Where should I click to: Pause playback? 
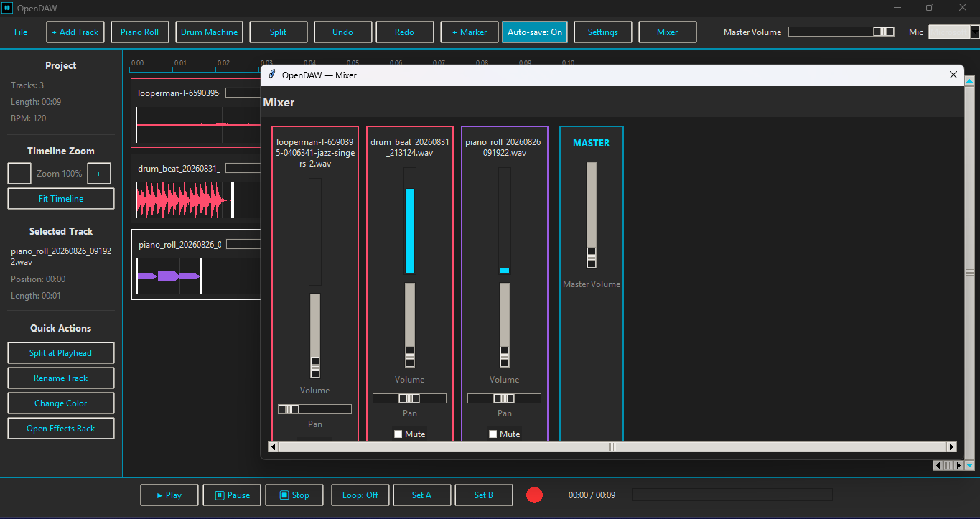point(232,495)
